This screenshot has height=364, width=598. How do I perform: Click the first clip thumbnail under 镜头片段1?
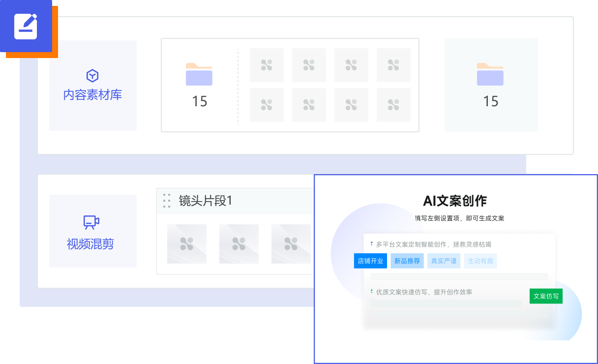[x=187, y=244]
